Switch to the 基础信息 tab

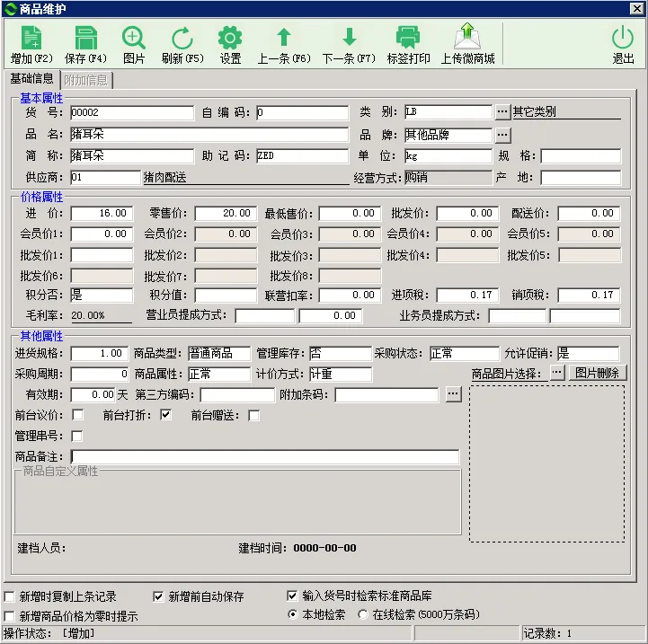pos(31,78)
